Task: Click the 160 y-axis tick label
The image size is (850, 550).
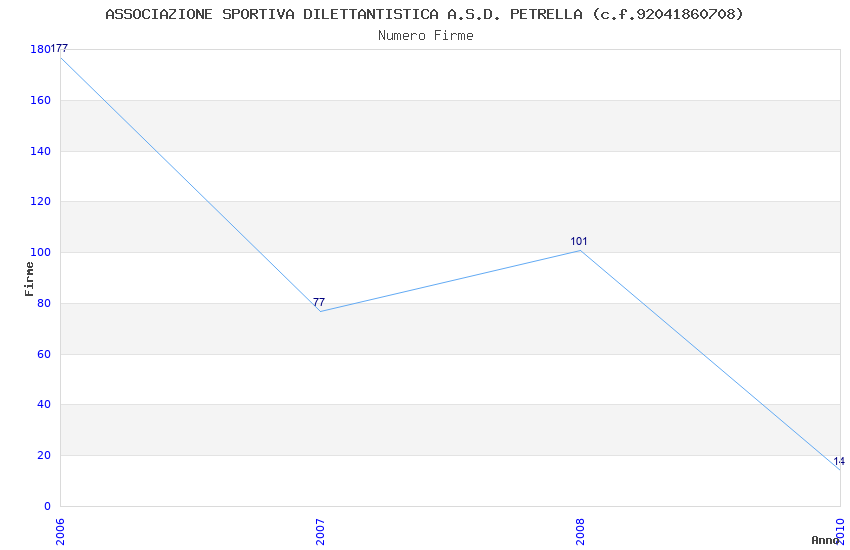Action: [40, 100]
